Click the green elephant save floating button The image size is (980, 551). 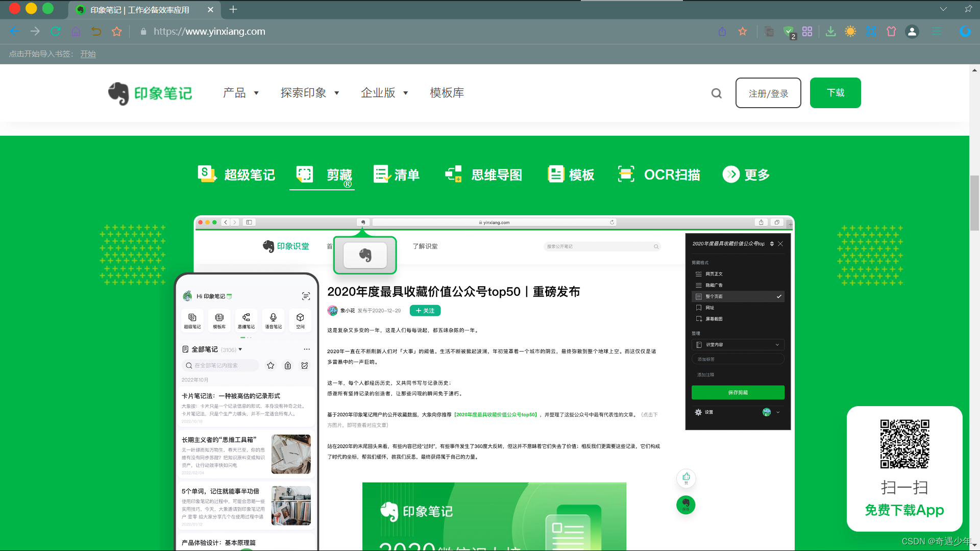686,505
